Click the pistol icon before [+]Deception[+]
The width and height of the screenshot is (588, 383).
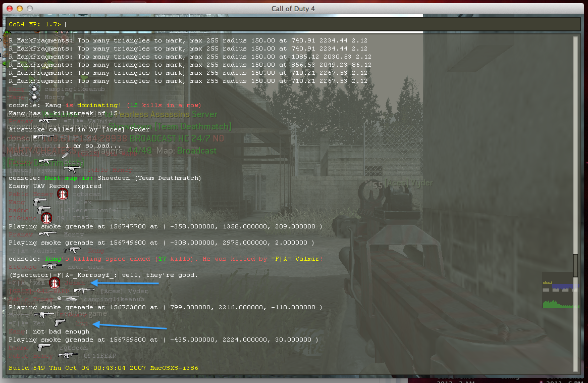44,210
